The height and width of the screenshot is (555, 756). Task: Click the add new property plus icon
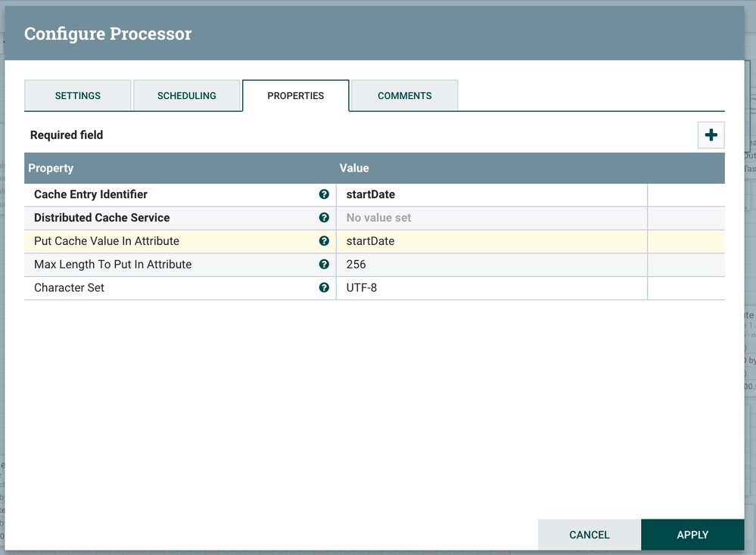[x=711, y=135]
